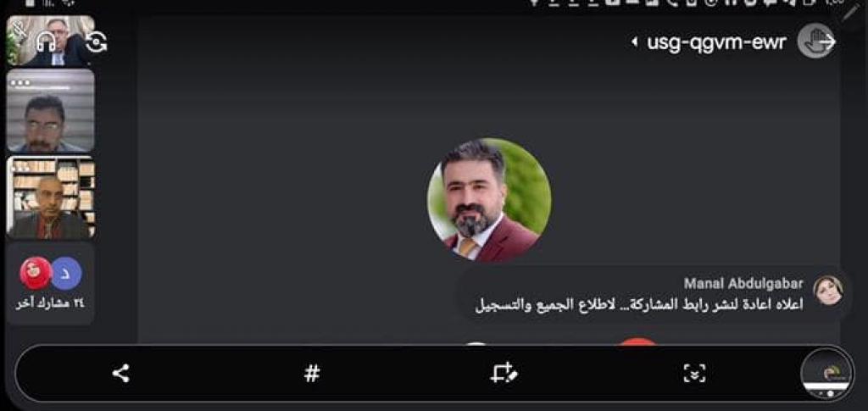Select the central speaker profile photo
Screen dimensions: 868x411
coord(489,200)
